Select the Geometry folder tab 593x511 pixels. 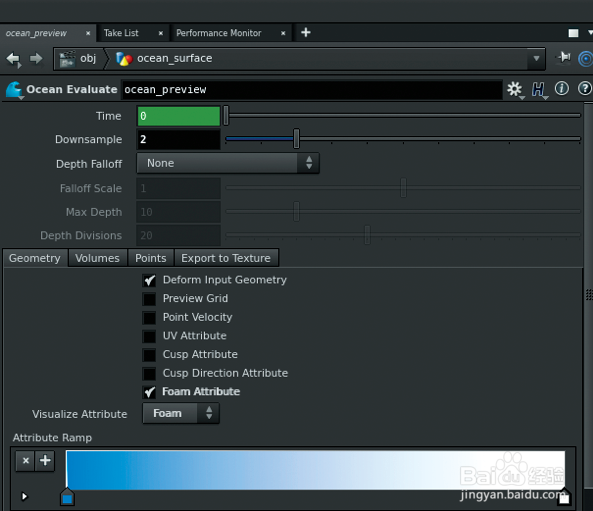coord(35,258)
